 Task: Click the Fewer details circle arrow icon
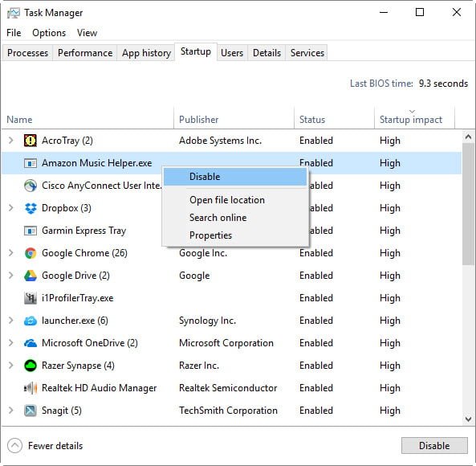coord(14,446)
